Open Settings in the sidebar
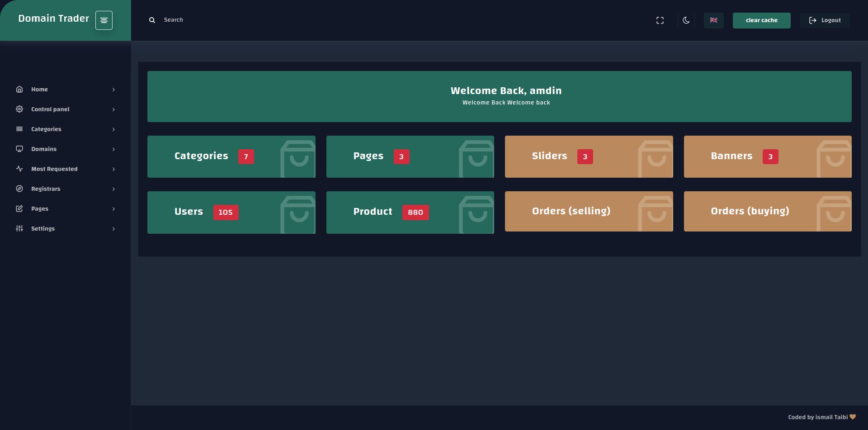The width and height of the screenshot is (868, 430). pyautogui.click(x=66, y=228)
